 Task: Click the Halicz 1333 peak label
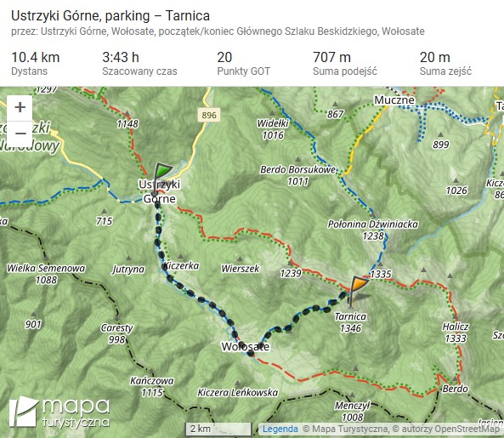[456, 333]
